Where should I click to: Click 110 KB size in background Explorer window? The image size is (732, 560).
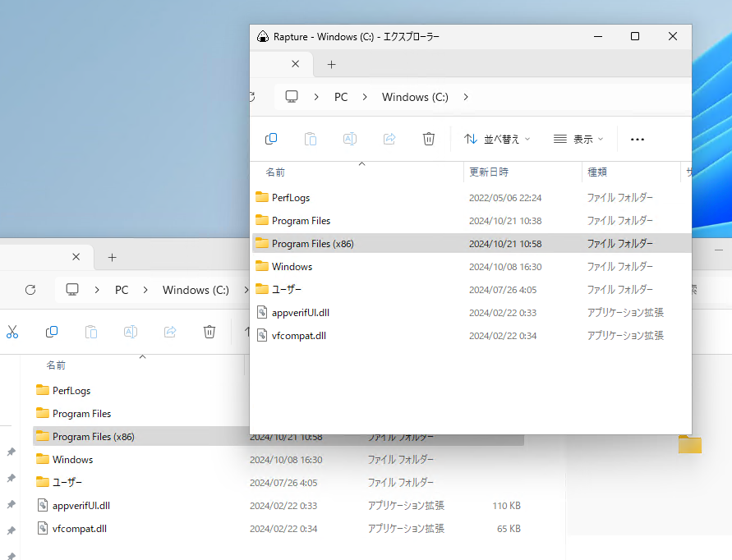point(507,506)
